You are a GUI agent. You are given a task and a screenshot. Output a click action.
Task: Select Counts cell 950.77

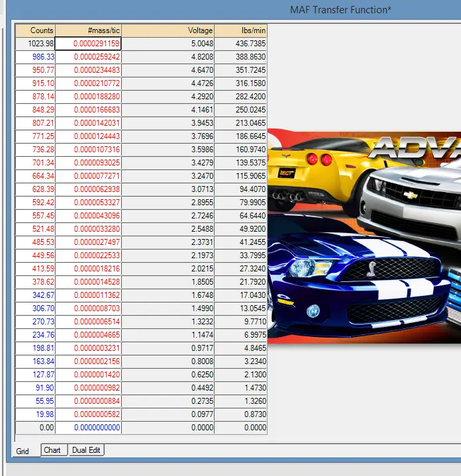(x=35, y=70)
